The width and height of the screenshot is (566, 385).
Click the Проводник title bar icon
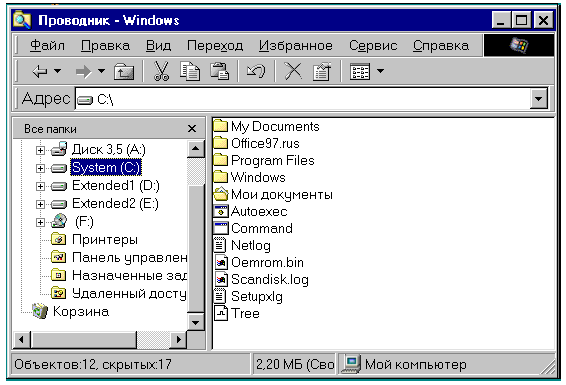pyautogui.click(x=22, y=19)
